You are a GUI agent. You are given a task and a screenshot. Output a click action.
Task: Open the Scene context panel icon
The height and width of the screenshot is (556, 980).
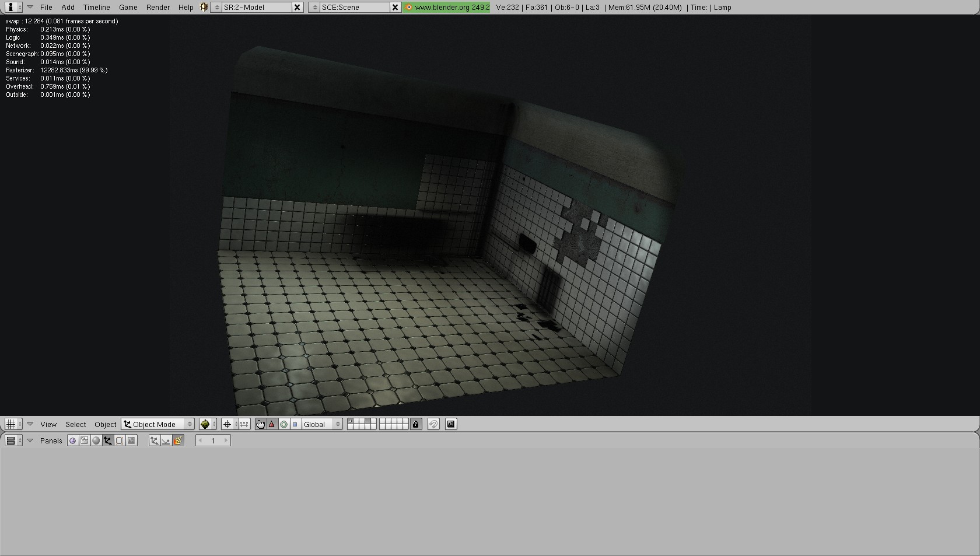tap(131, 440)
